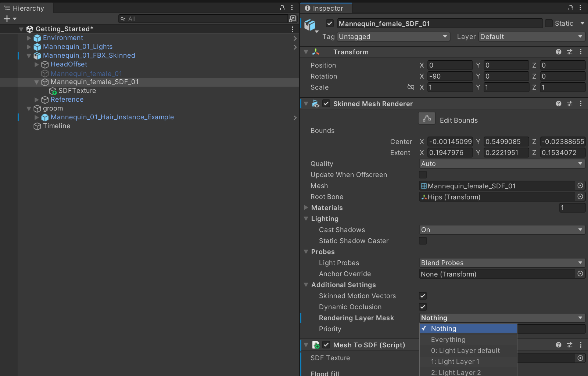This screenshot has height=376, width=588.
Task: Disable Skinned Motion Vectors checkbox
Action: tap(423, 296)
